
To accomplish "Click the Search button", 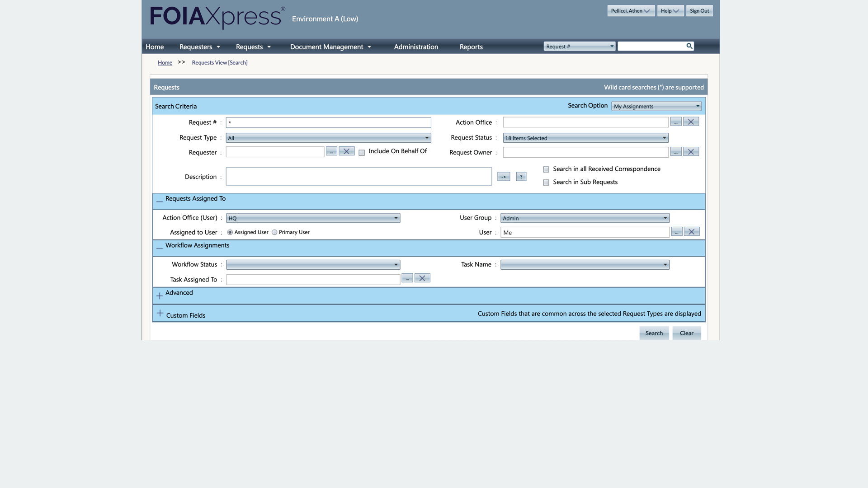I will point(654,333).
